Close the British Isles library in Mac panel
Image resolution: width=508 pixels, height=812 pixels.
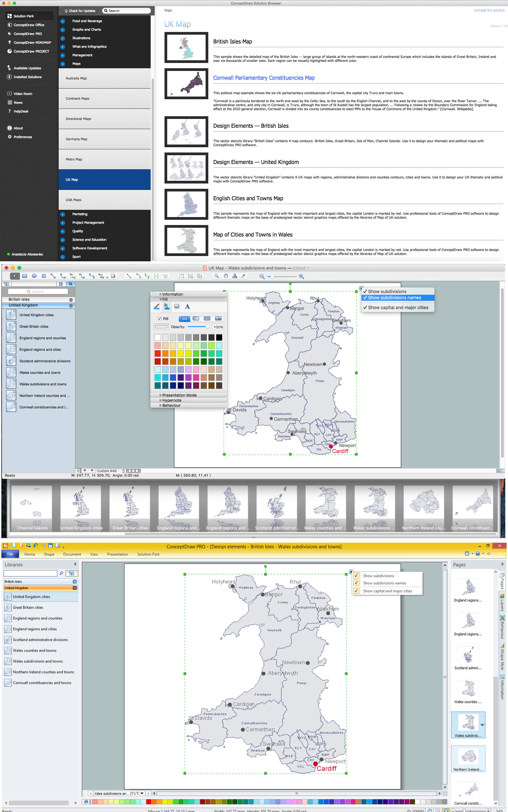pos(71,300)
